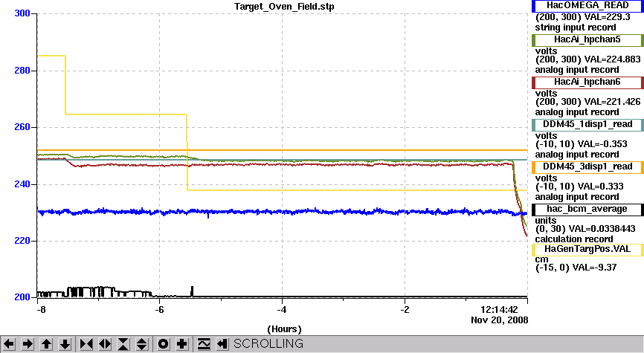Click the 12:14:42 timestamp on the axis

(500, 309)
